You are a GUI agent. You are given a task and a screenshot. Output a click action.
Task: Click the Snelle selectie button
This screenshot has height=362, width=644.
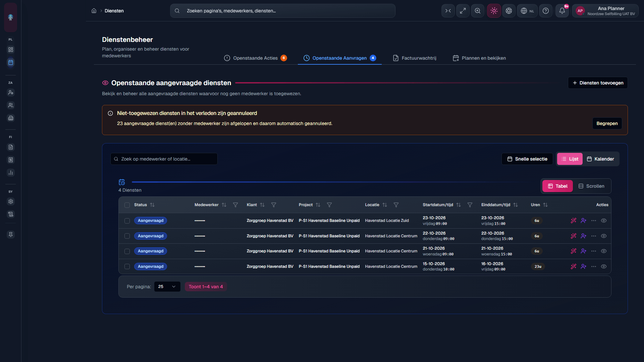pos(527,159)
